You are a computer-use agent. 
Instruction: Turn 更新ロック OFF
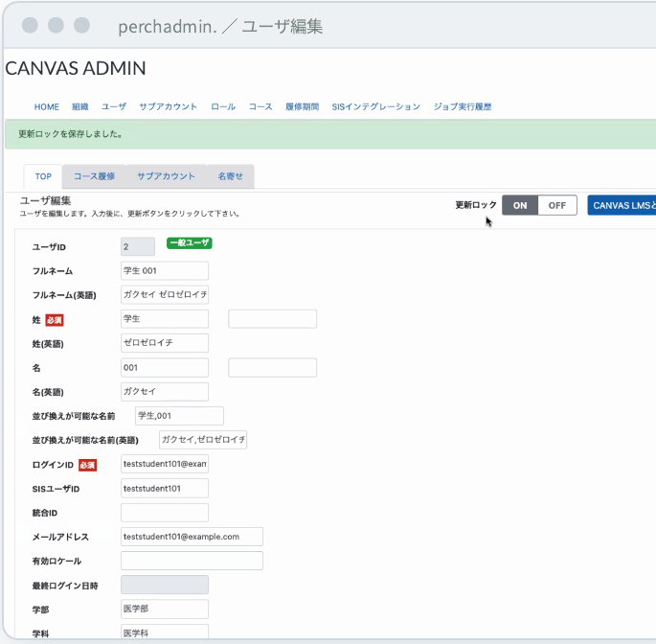click(x=557, y=206)
